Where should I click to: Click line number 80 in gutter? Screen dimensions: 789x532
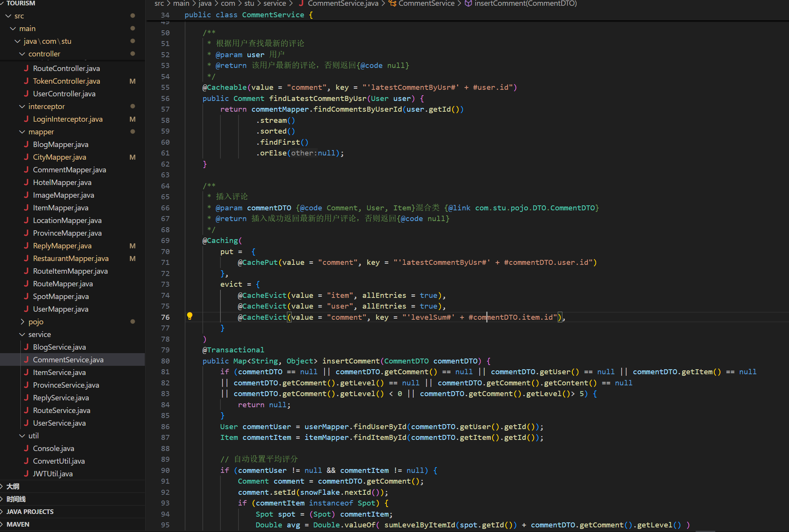(165, 361)
